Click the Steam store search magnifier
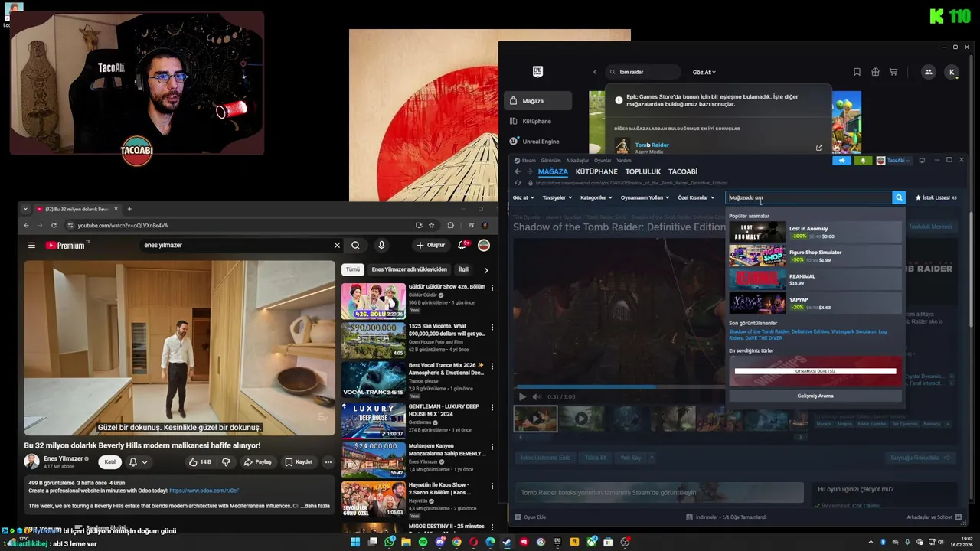 [x=899, y=197]
